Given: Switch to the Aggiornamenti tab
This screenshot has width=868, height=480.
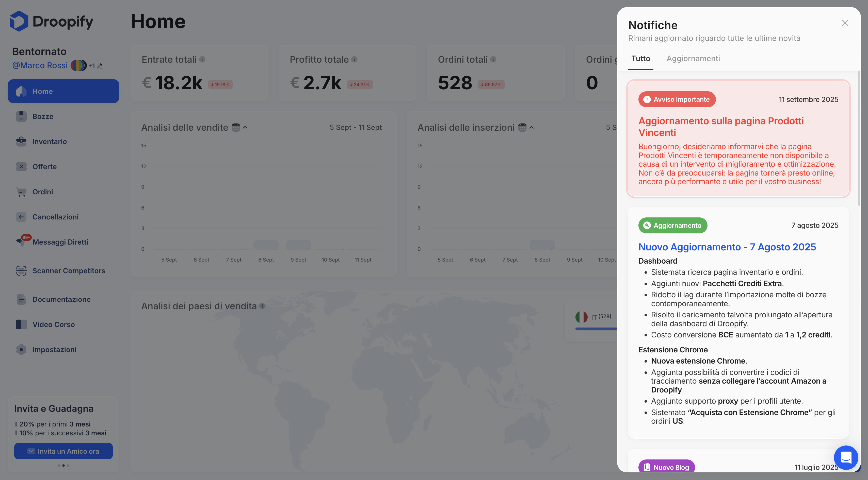Looking at the screenshot, I should click(x=693, y=59).
